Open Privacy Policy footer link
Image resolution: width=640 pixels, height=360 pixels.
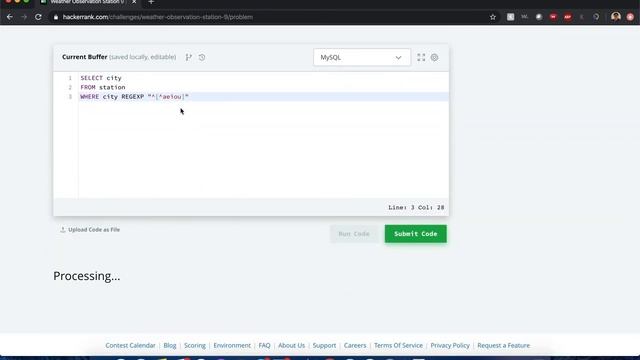[x=450, y=345]
